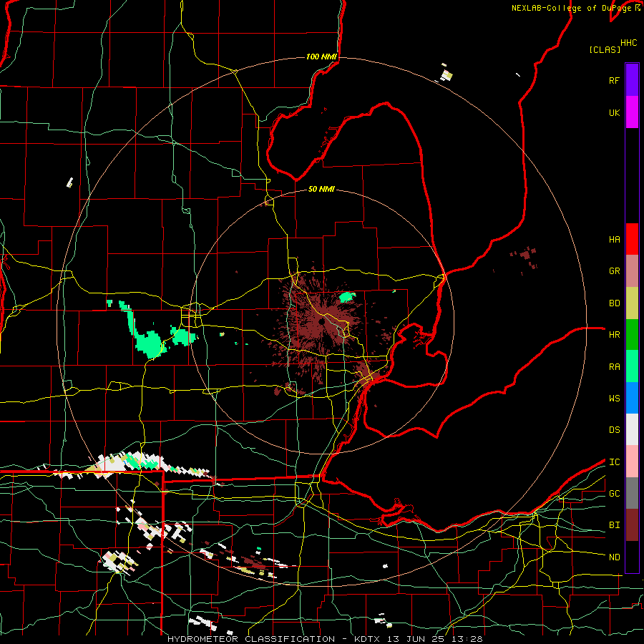
Task: Click the radar site center dot
Action: 321,321
